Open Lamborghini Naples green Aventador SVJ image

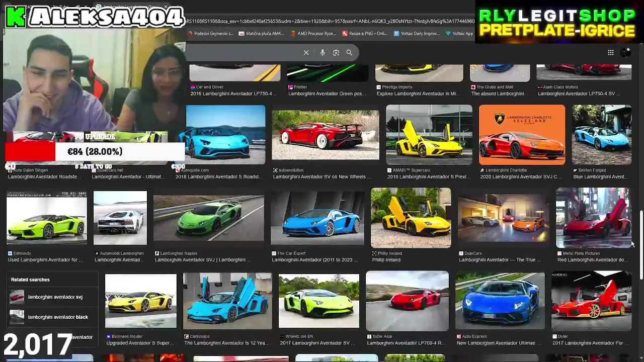coord(208,218)
